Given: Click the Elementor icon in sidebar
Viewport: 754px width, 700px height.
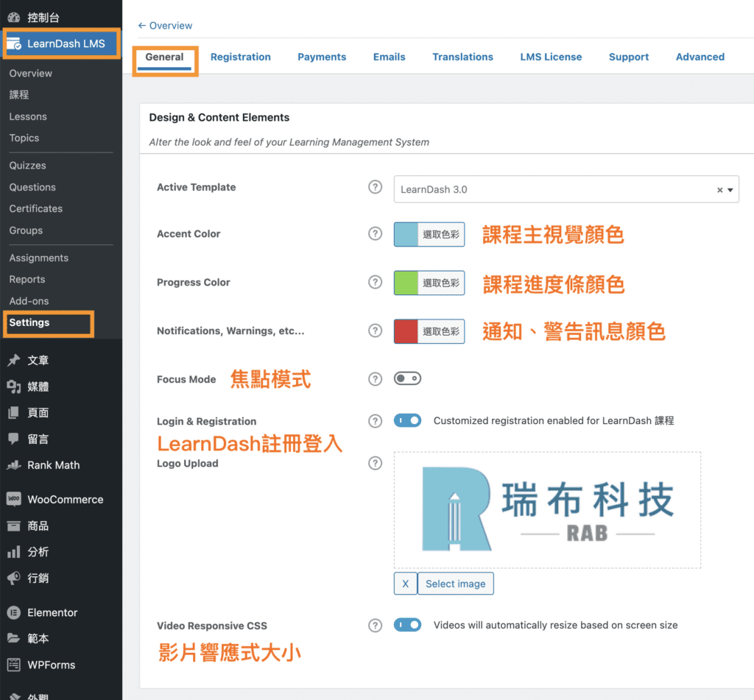Looking at the screenshot, I should pyautogui.click(x=13, y=612).
